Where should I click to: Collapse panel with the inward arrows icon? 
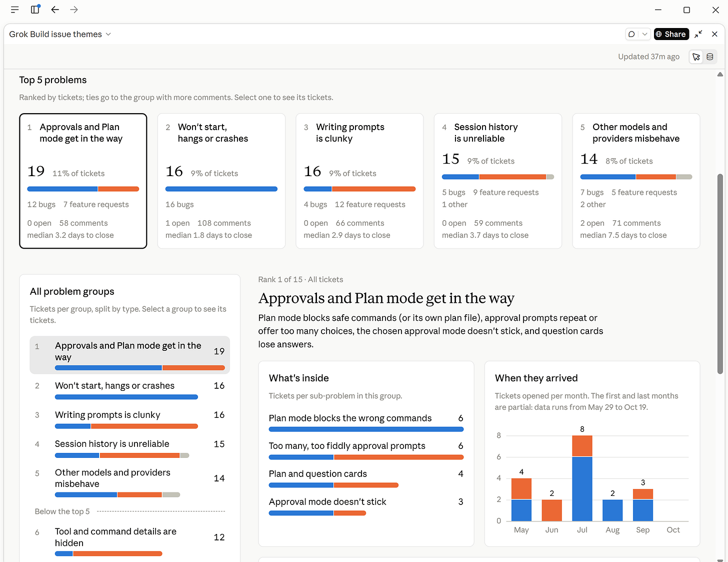pyautogui.click(x=698, y=34)
